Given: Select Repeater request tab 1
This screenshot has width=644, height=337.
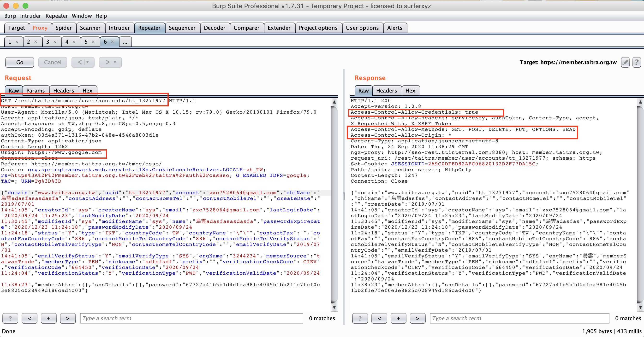Looking at the screenshot, I should click(10, 42).
